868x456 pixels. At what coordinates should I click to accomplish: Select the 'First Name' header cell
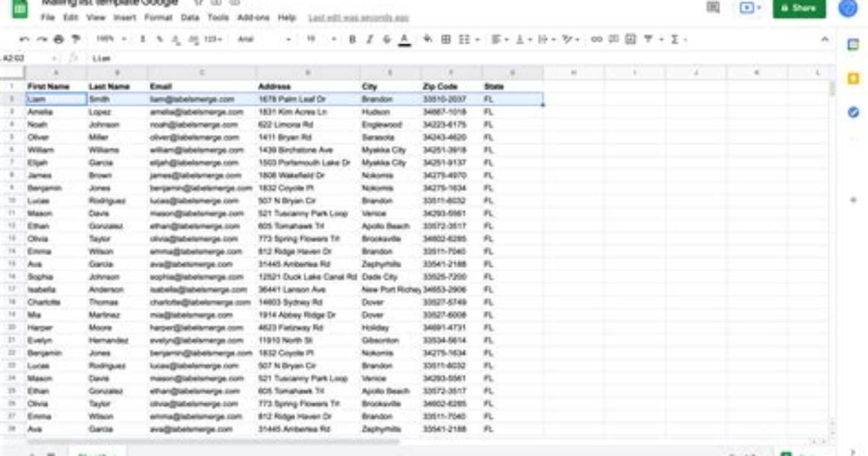[x=56, y=86]
